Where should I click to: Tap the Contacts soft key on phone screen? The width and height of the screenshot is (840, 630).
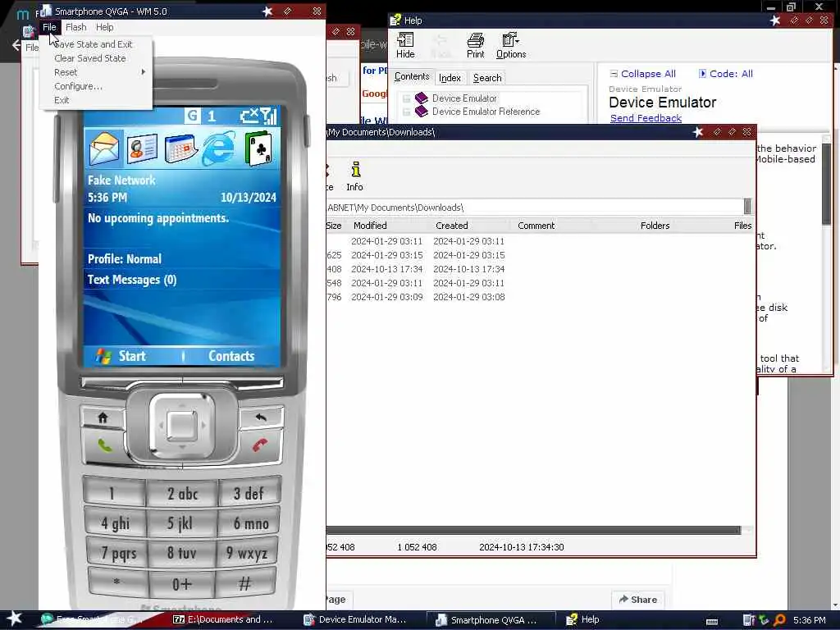click(x=231, y=356)
